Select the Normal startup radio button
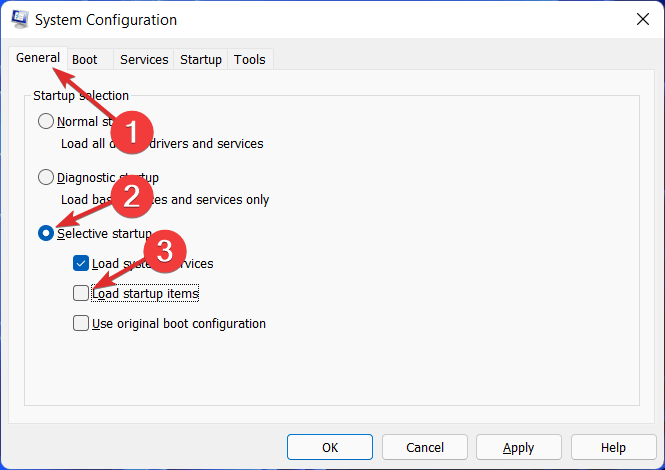This screenshot has height=470, width=665. [46, 122]
